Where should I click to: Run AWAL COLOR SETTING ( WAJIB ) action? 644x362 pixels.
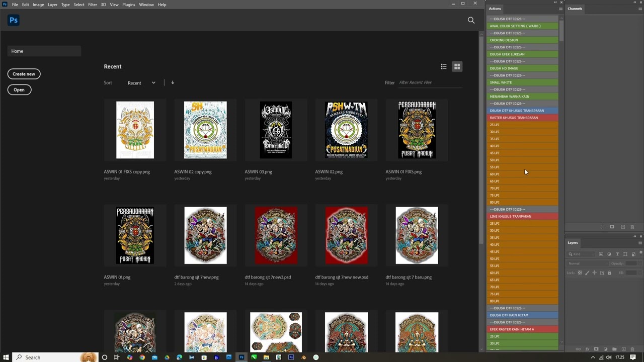(x=523, y=26)
